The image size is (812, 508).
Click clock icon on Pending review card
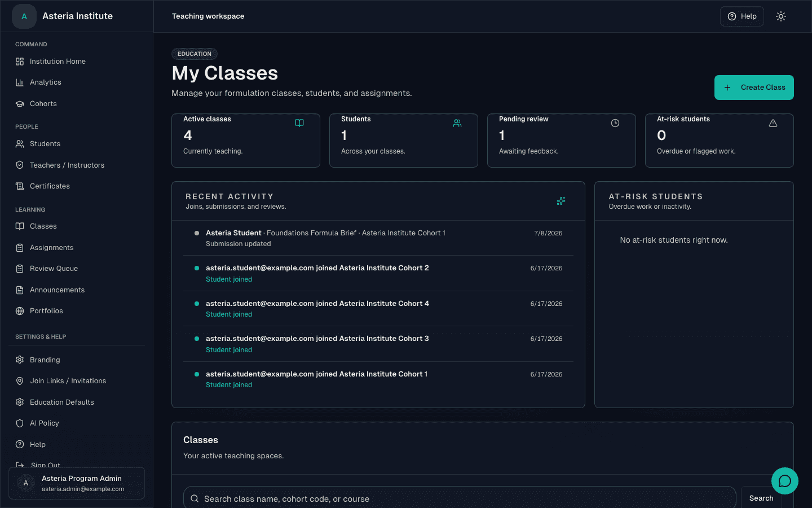pos(615,123)
